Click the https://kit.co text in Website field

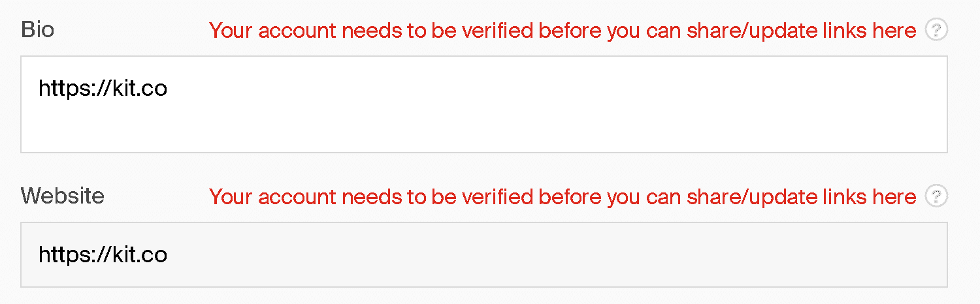coord(103,254)
